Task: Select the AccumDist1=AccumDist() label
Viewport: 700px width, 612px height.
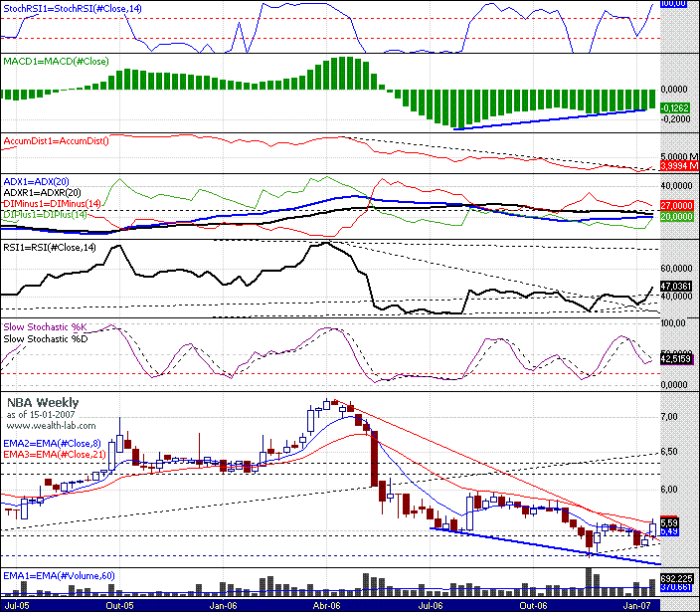Action: [56, 140]
